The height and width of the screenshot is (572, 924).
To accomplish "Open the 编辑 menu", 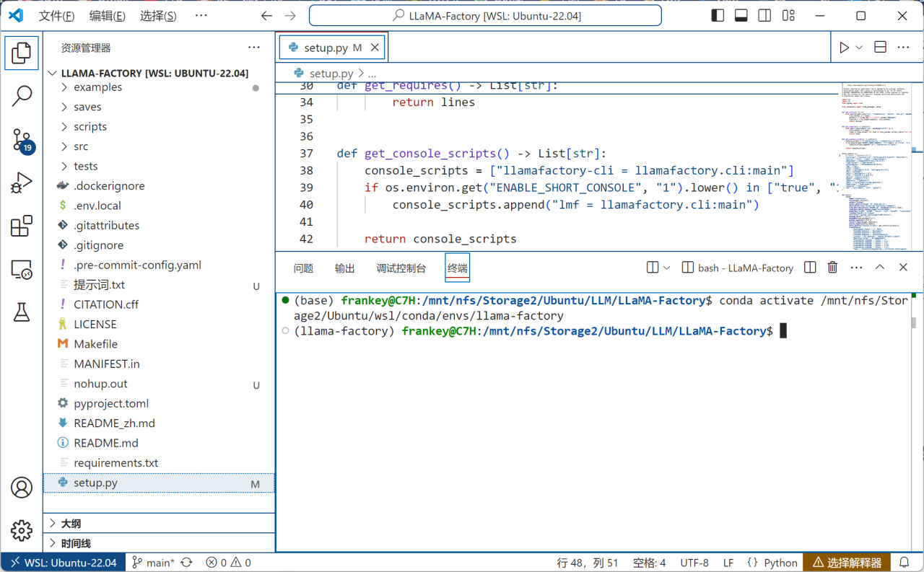I will click(107, 16).
